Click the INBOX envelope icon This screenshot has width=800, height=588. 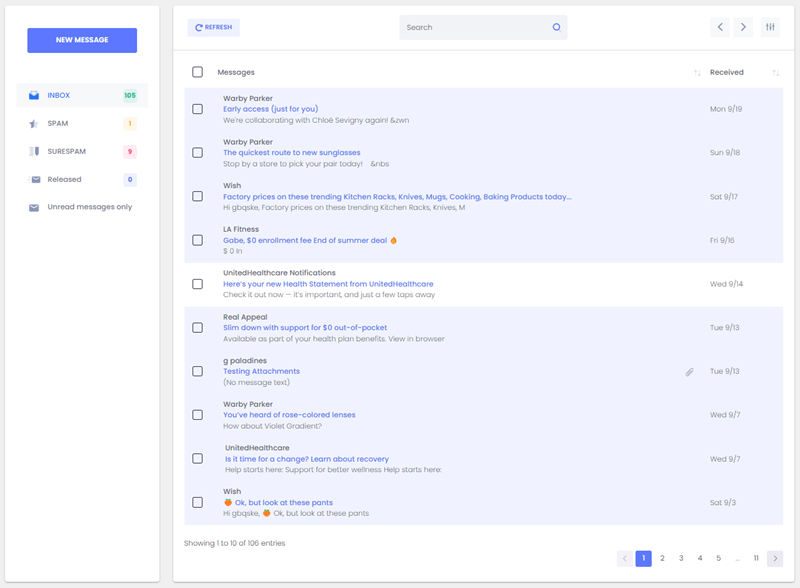[35, 95]
